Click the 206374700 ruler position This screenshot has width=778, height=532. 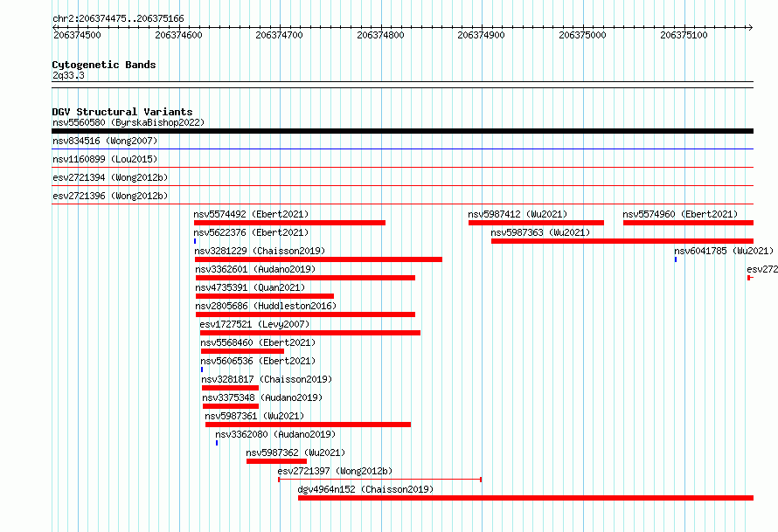[279, 35]
